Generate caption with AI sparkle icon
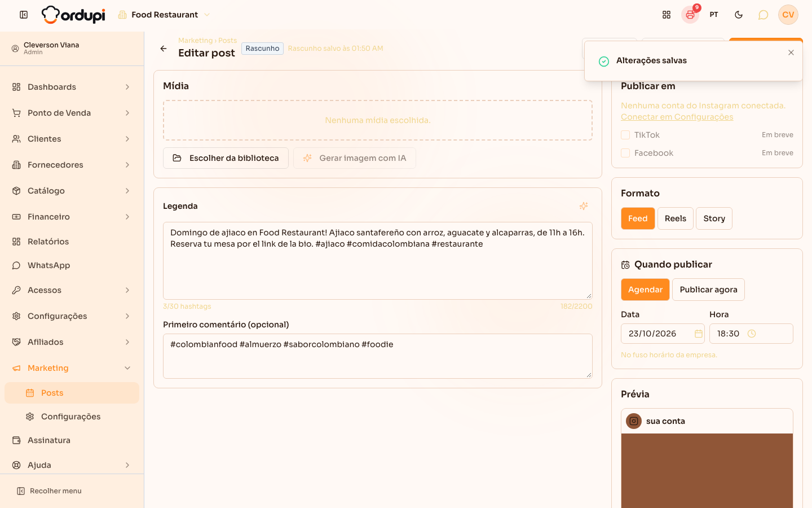This screenshot has height=508, width=812. coord(584,206)
